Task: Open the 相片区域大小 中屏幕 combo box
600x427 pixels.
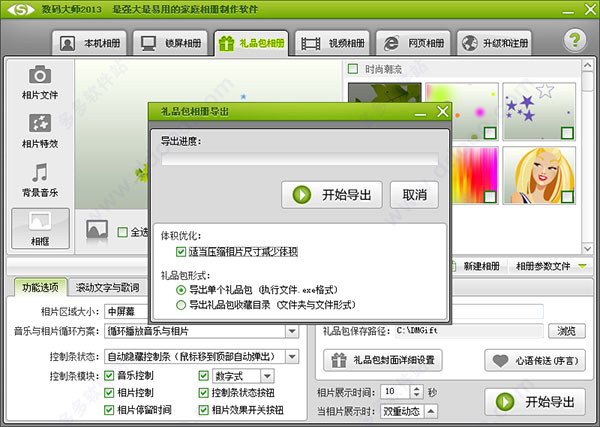Action: click(x=126, y=311)
